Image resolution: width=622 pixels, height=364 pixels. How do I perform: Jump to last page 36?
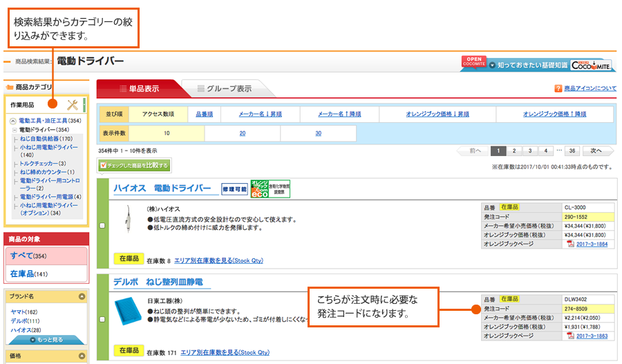[572, 151]
